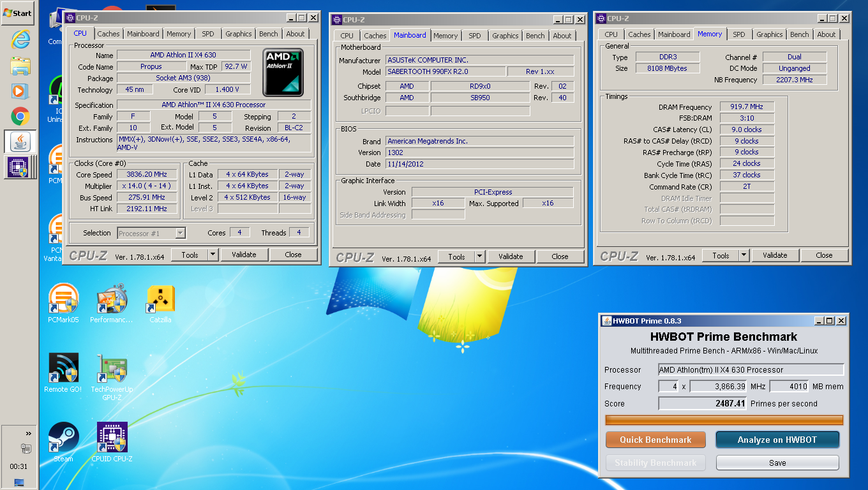
Task: Open Mainboard tab in CPU-Z processor window
Action: click(143, 34)
